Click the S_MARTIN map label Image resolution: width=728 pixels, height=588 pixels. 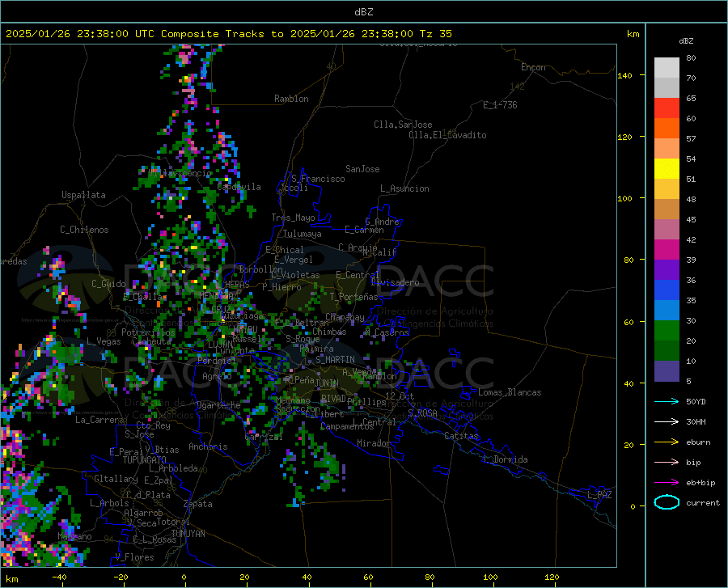pos(335,360)
